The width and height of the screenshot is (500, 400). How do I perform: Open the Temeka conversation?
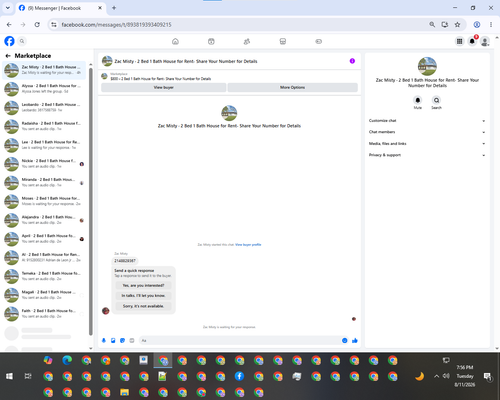(x=44, y=276)
